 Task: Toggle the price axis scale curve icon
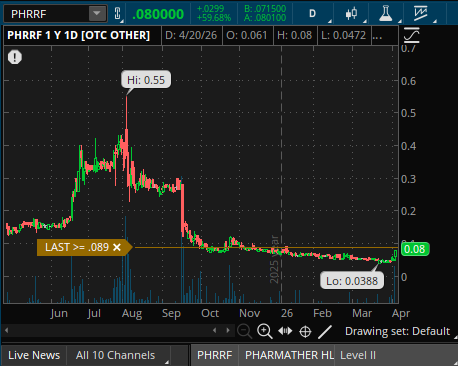[x=412, y=35]
